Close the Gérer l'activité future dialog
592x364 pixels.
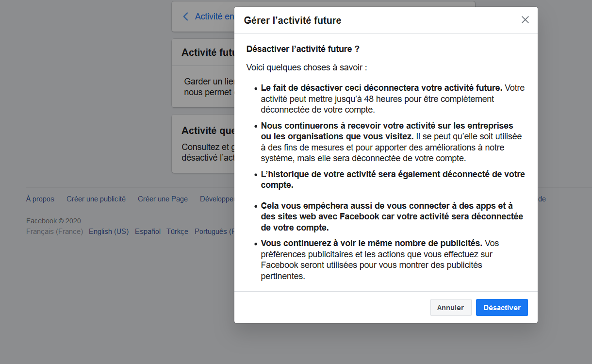[525, 20]
